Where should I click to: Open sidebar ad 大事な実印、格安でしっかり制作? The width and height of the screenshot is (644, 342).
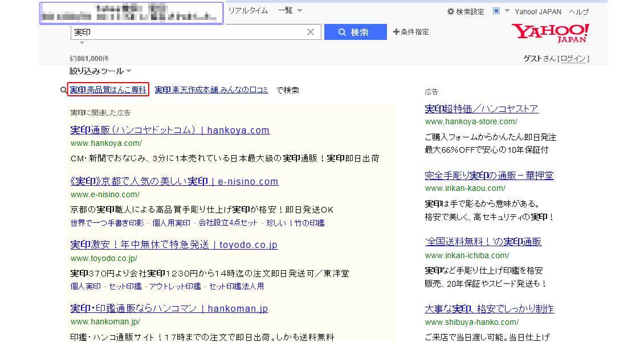tap(489, 308)
